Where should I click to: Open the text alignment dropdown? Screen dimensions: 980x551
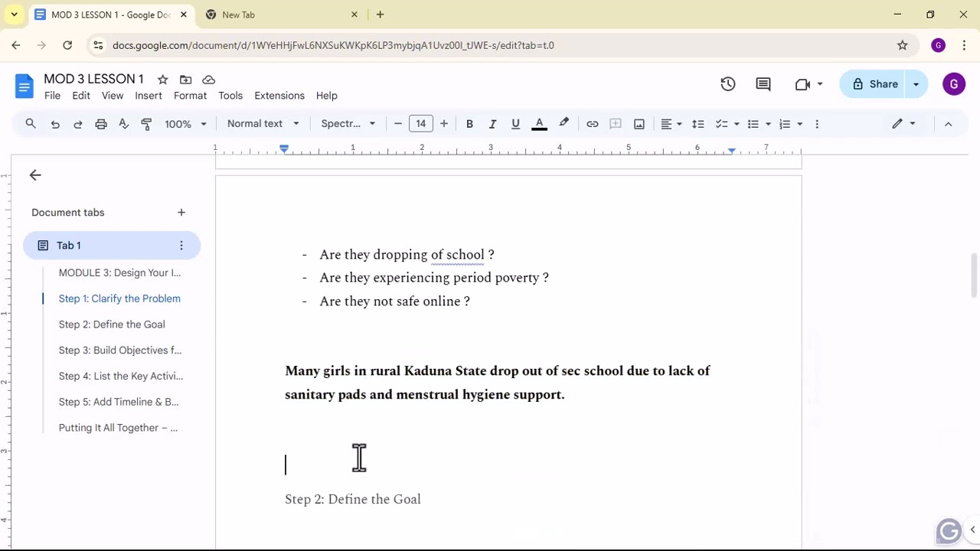pyautogui.click(x=671, y=124)
